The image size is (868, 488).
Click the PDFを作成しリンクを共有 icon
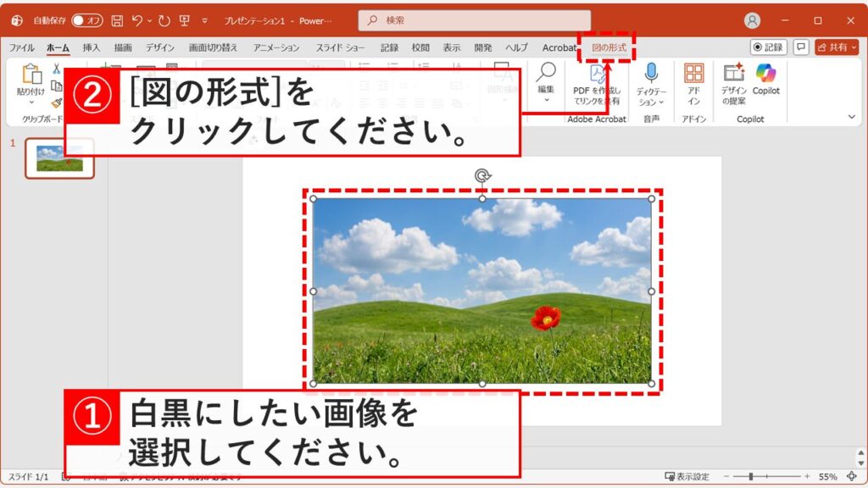click(599, 80)
